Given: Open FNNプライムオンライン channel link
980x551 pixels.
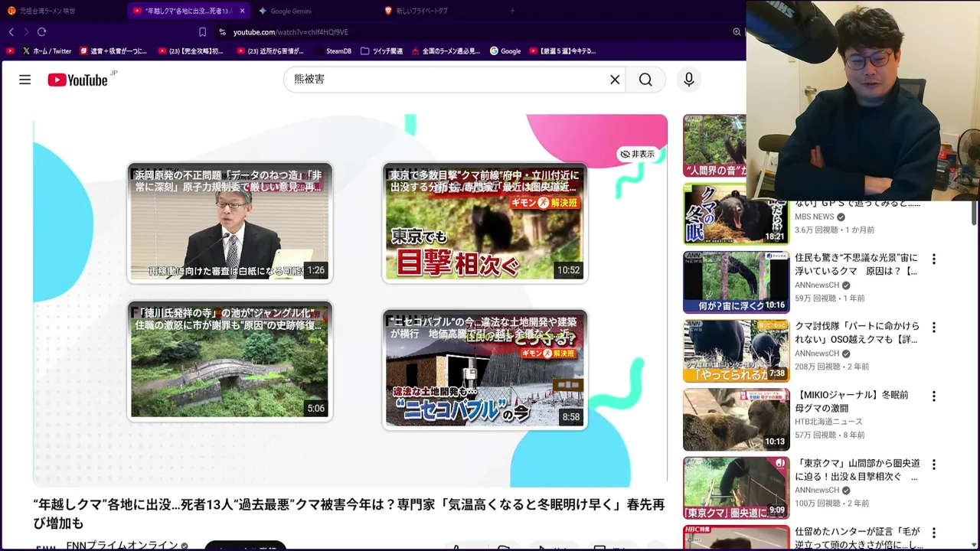Looking at the screenshot, I should coord(122,545).
